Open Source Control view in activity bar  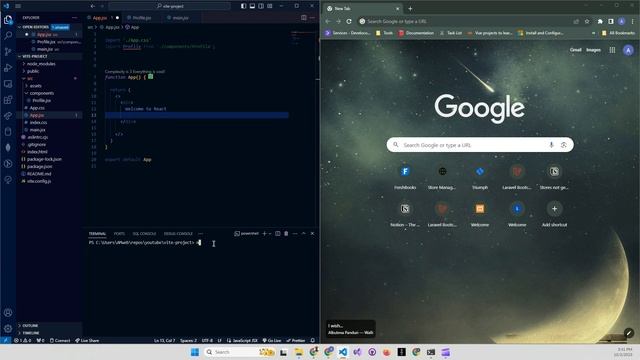(x=8, y=51)
